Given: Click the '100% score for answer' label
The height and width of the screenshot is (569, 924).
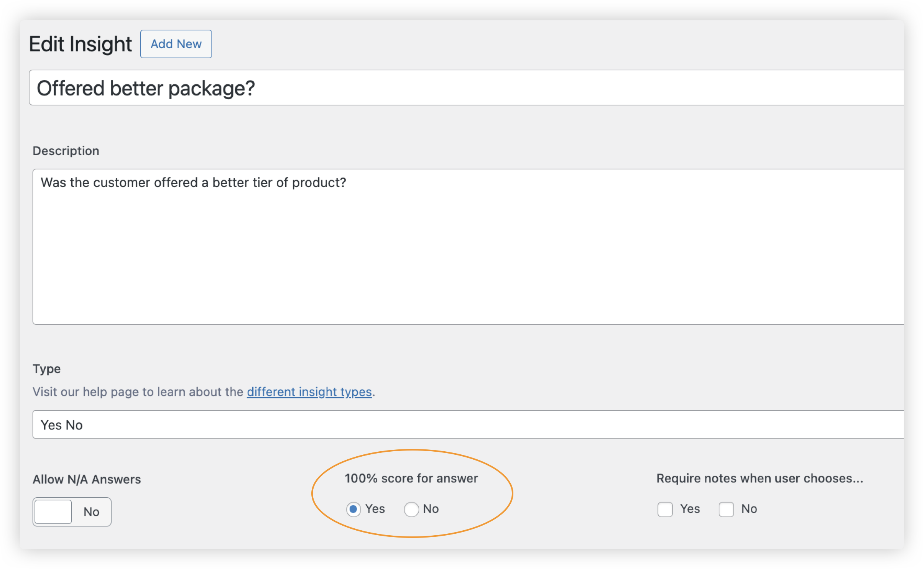Looking at the screenshot, I should (411, 479).
